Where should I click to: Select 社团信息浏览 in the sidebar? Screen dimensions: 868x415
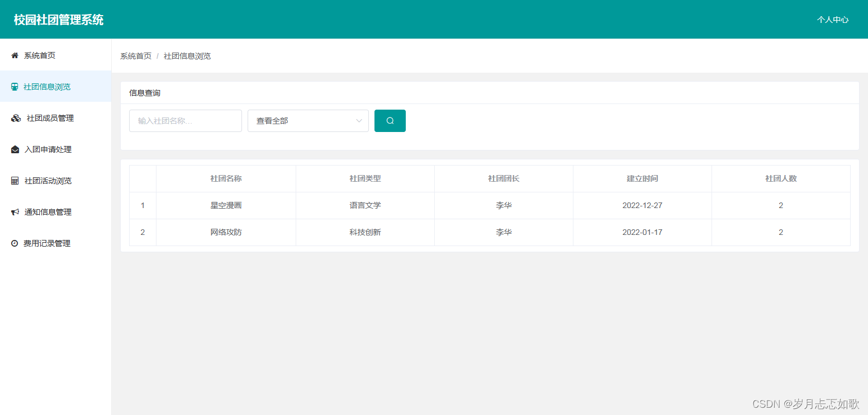point(56,87)
